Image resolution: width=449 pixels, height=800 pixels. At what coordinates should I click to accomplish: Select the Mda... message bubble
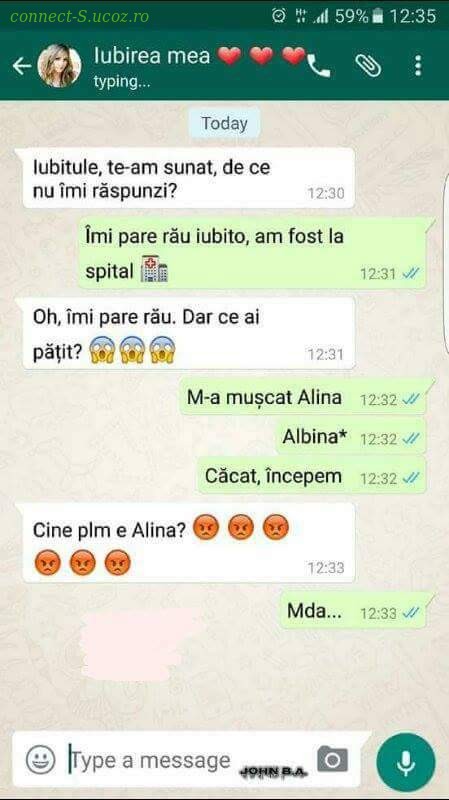tap(354, 611)
